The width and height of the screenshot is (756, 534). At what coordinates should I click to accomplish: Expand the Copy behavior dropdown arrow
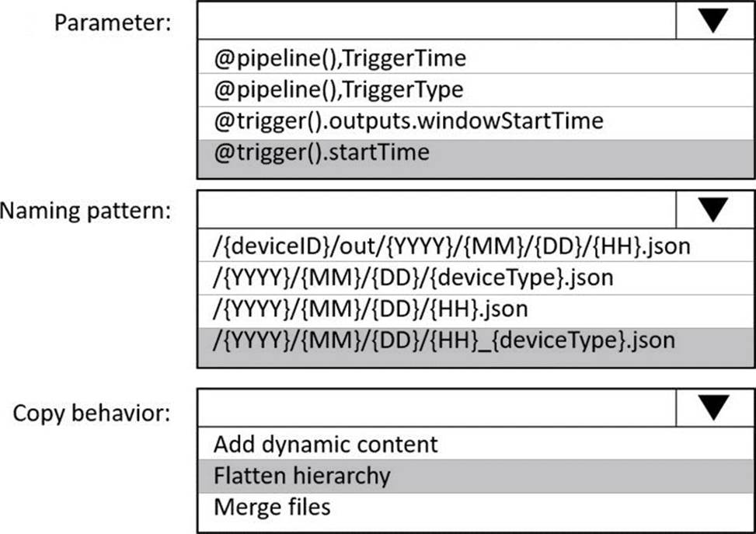tap(712, 407)
